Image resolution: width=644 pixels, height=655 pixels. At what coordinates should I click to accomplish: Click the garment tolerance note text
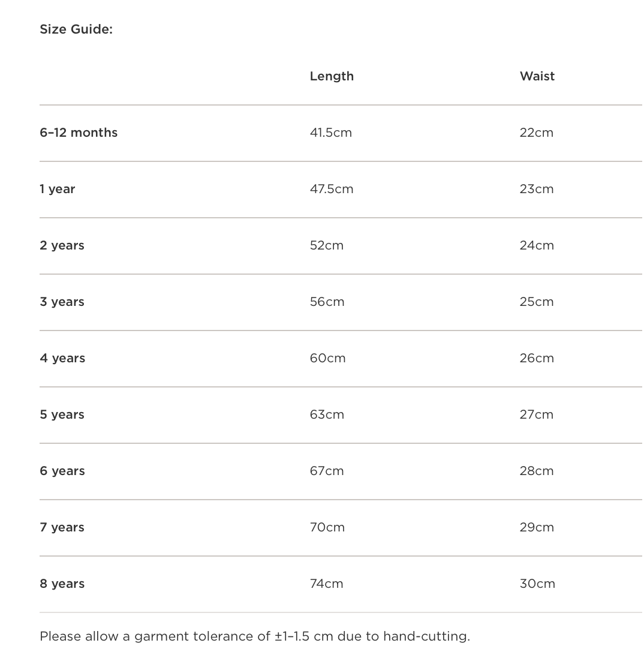click(255, 636)
